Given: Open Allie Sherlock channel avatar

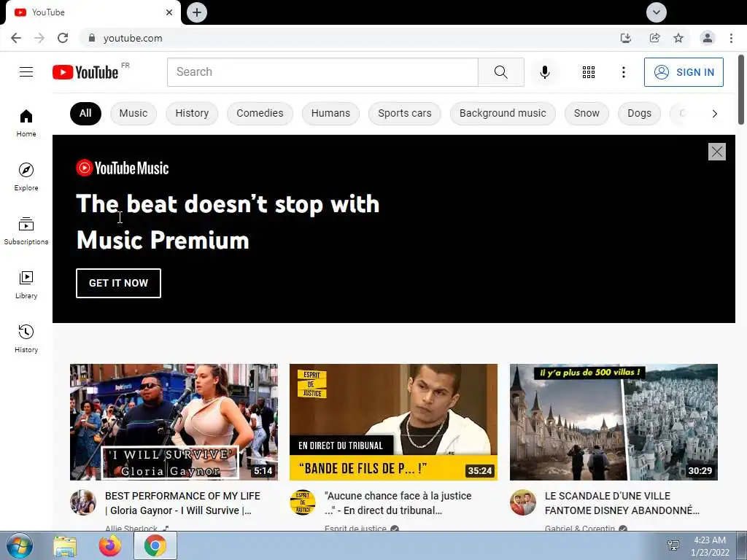Looking at the screenshot, I should click(x=83, y=502).
